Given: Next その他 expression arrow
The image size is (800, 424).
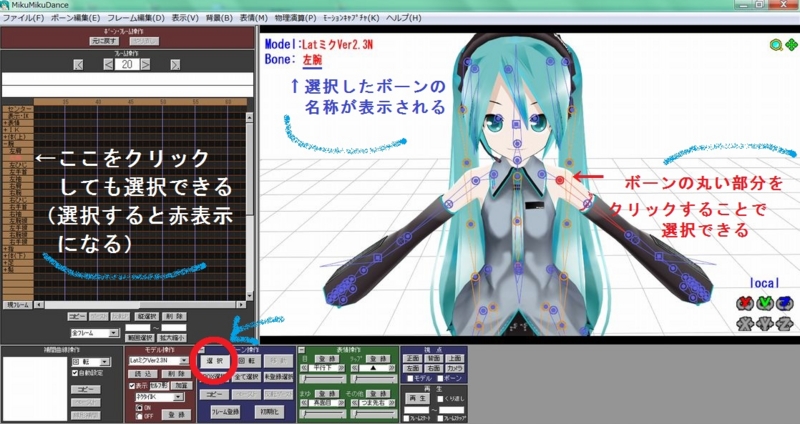Looking at the screenshot, I should (392, 403).
